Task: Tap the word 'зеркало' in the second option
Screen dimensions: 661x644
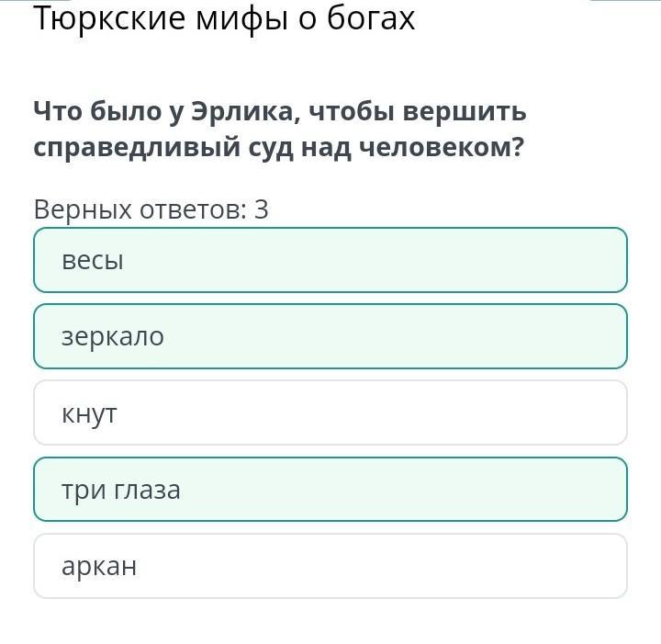Action: pyautogui.click(x=113, y=337)
